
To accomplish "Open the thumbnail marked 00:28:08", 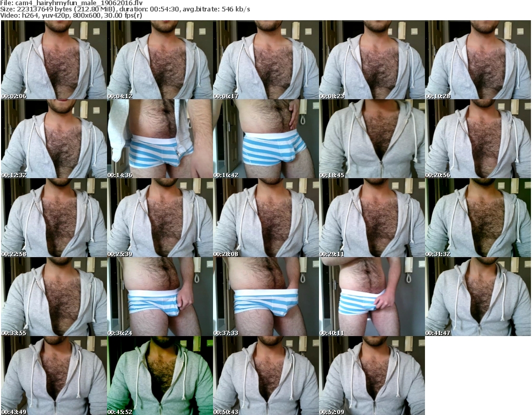I will 265,218.
